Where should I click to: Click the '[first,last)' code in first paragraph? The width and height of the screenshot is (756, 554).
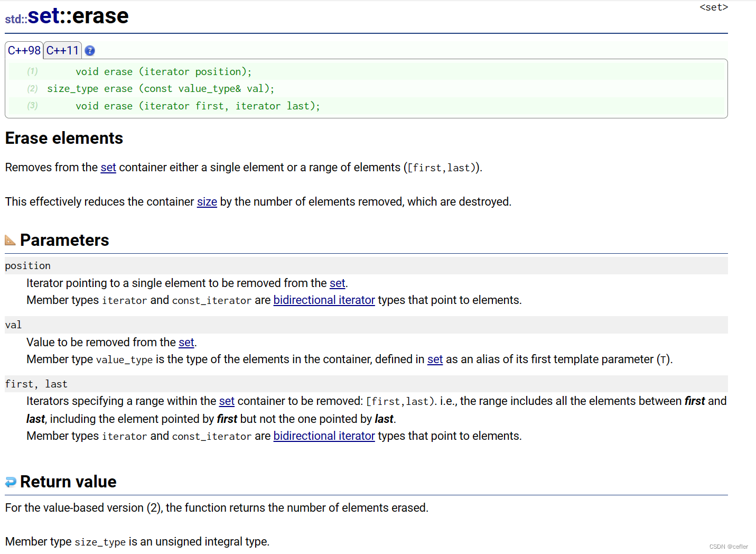point(442,168)
